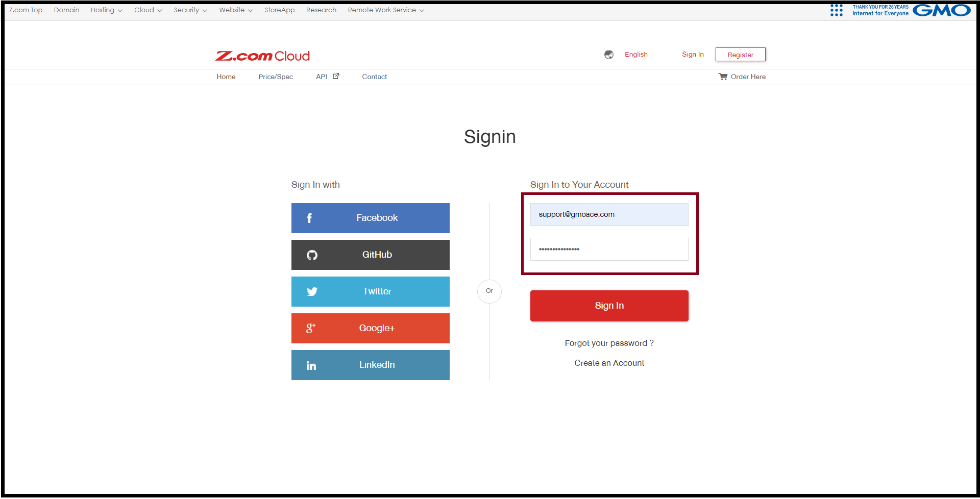Click the shopping cart icon
980x499 pixels.
[x=723, y=77]
